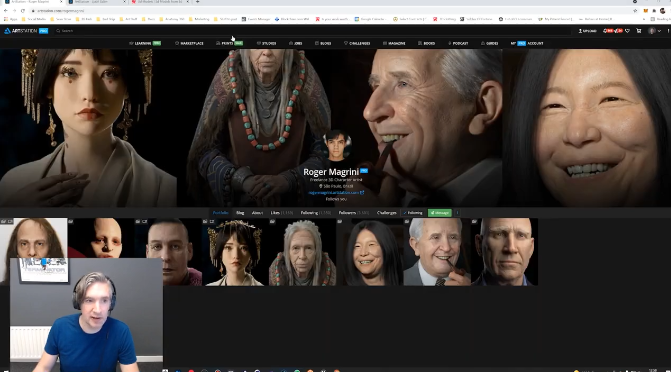Click the ArtStation logo
Image resolution: width=671 pixels, height=372 pixels.
click(26, 31)
